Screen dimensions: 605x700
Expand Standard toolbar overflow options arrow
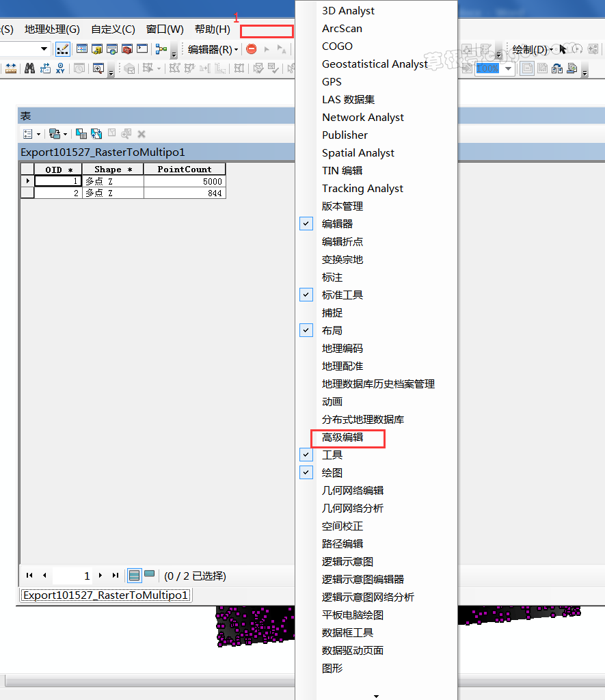[x=174, y=50]
